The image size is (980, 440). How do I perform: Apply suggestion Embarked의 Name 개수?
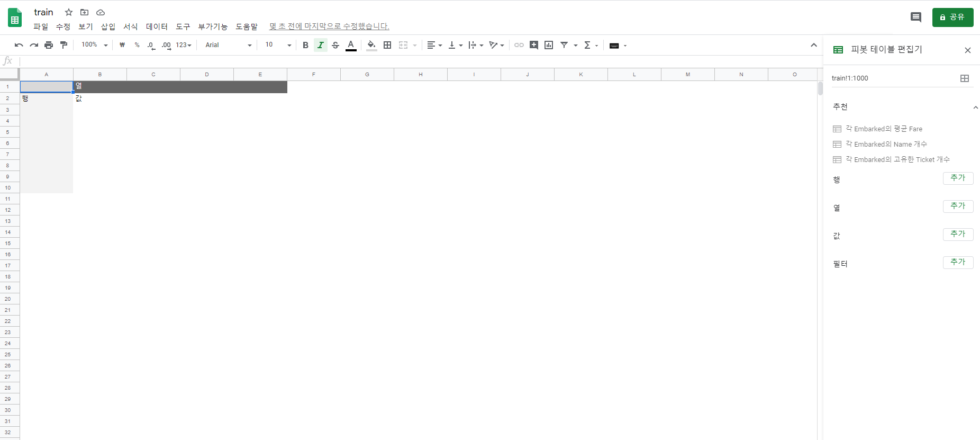(x=879, y=144)
